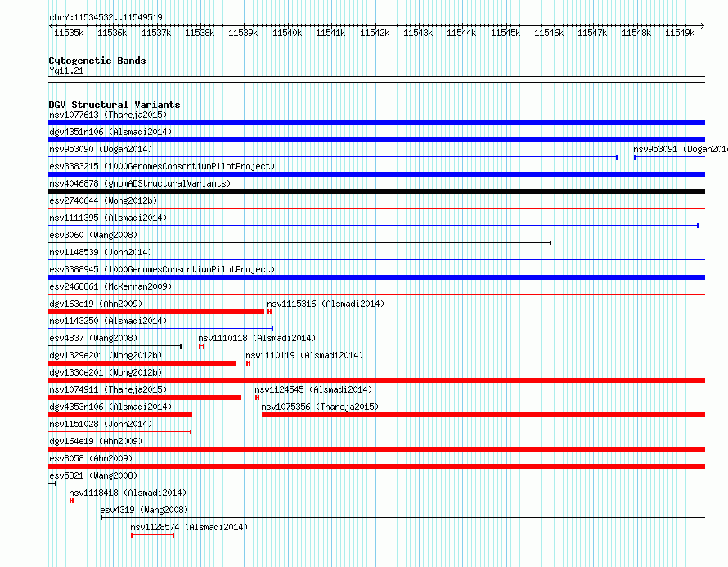Open the nsv1118418 (Alsmadi2014) label
Viewport: 728px width, 567px height.
point(128,493)
